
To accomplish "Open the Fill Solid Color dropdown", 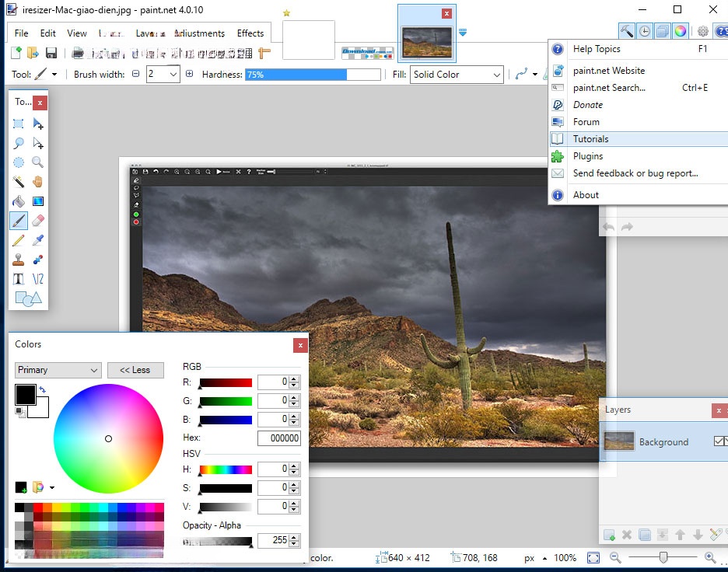I will (496, 75).
